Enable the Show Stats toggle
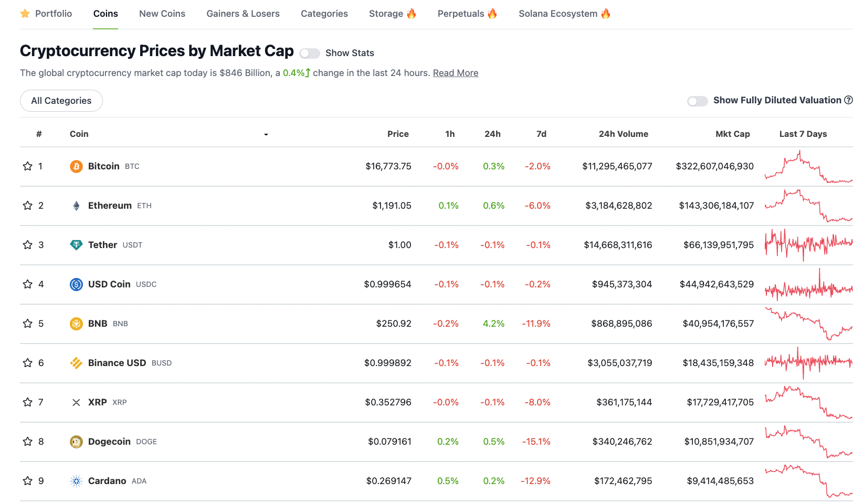This screenshot has width=864, height=504. pyautogui.click(x=310, y=53)
